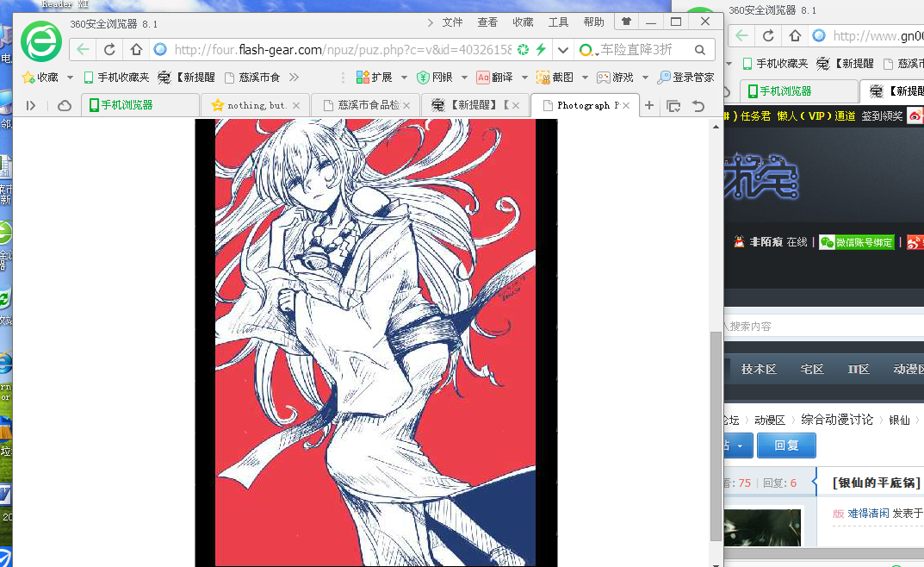The image size is (924, 567).
Task: Click the back arrow in front browser
Action: 83,49
